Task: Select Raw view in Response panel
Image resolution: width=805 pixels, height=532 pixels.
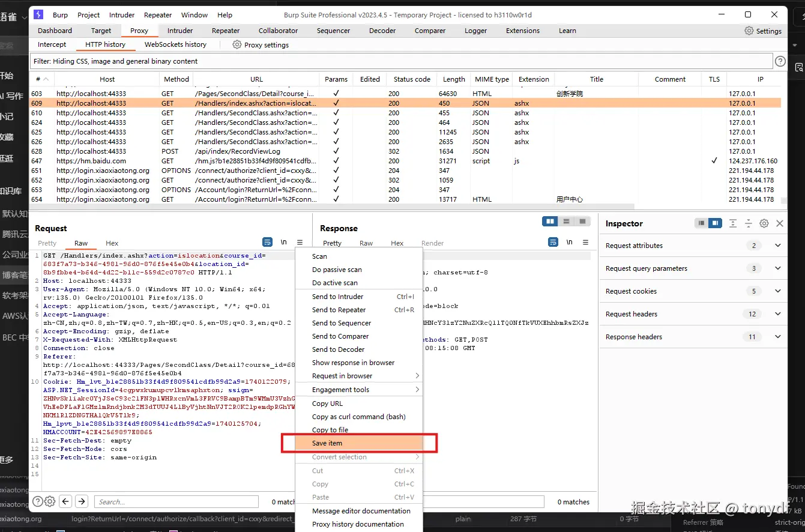Action: (366, 243)
